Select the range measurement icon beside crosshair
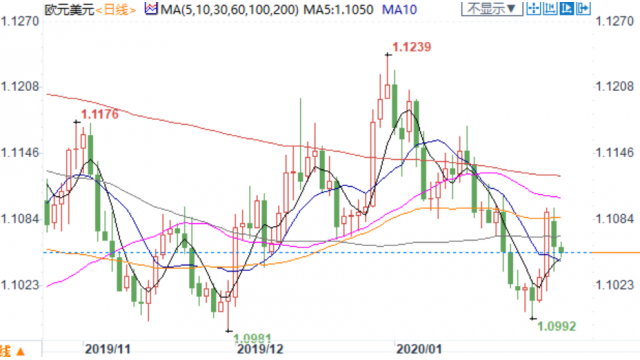Image resolution: width=640 pixels, height=360 pixels. pyautogui.click(x=550, y=8)
